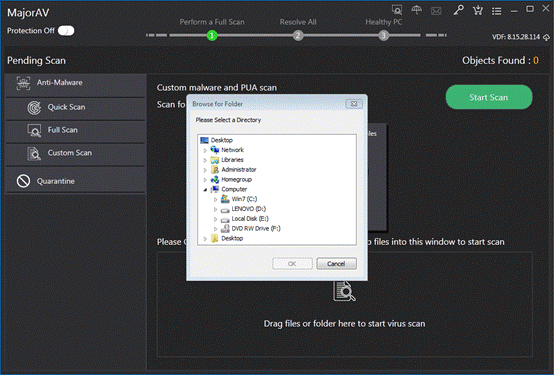Screen dimensions: 554x375
Task: Select the root Desktop tree item
Action: coord(222,140)
